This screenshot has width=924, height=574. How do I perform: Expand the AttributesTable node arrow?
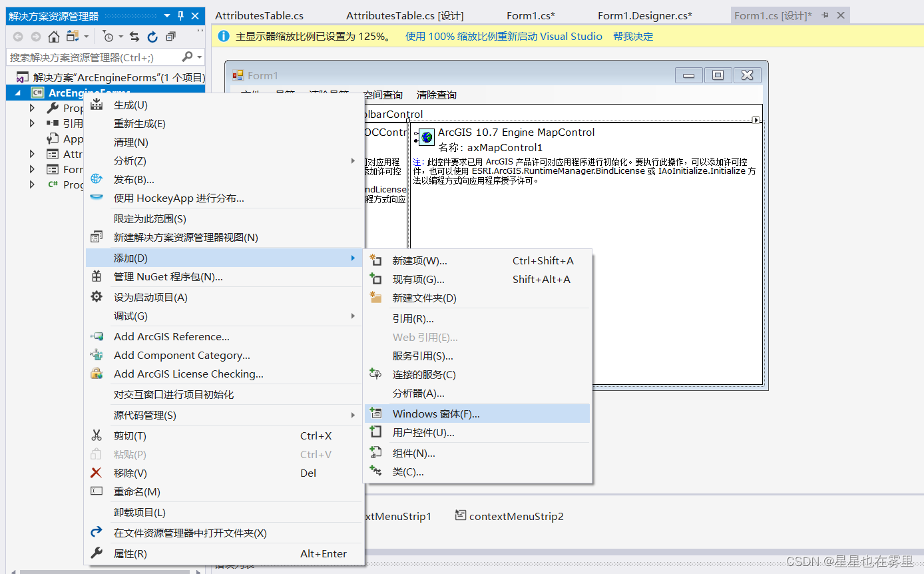32,154
